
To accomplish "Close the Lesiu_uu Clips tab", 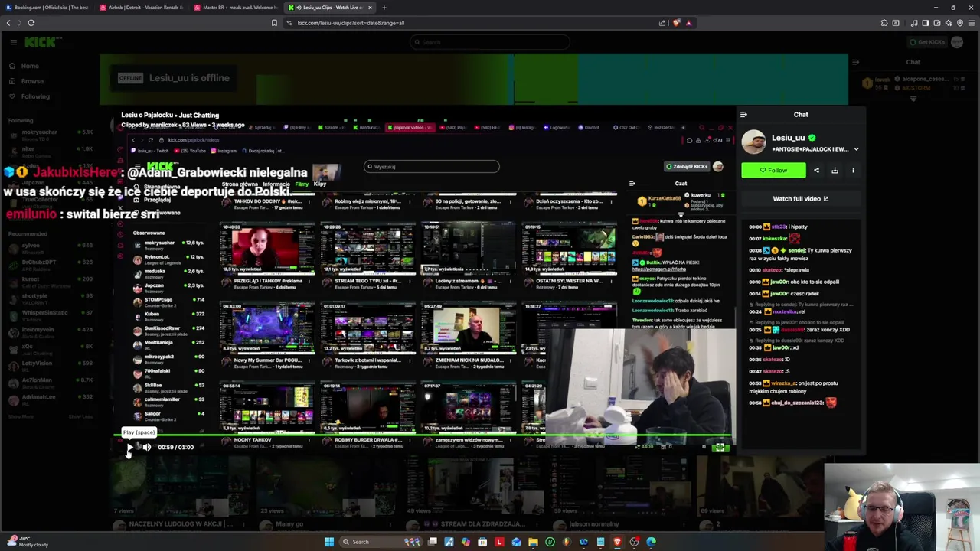I will (370, 8).
